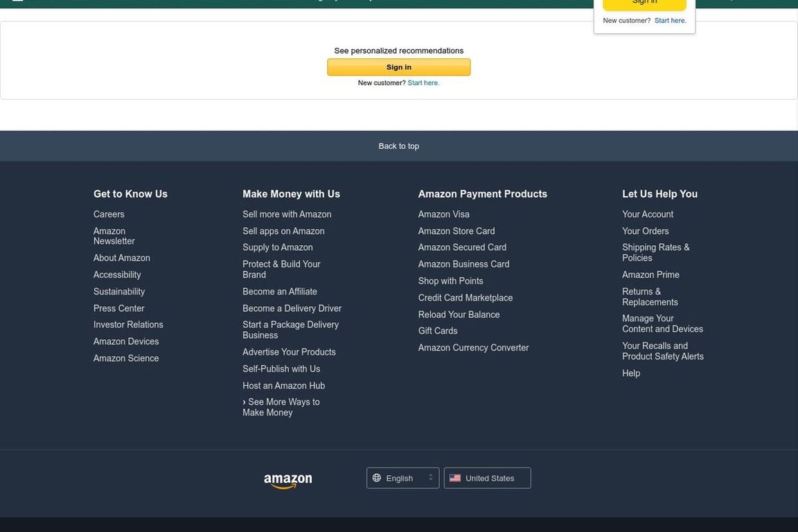This screenshot has width=798, height=532.
Task: Open "Investor Relations"
Action: 128,324
